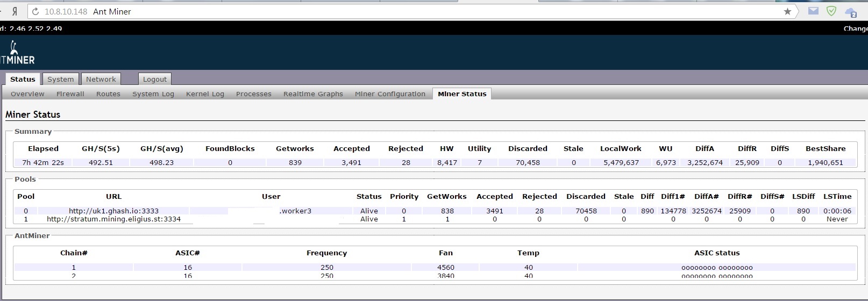Click the GH/S(avg) value 498.23
The height and width of the screenshot is (301, 868).
point(161,162)
